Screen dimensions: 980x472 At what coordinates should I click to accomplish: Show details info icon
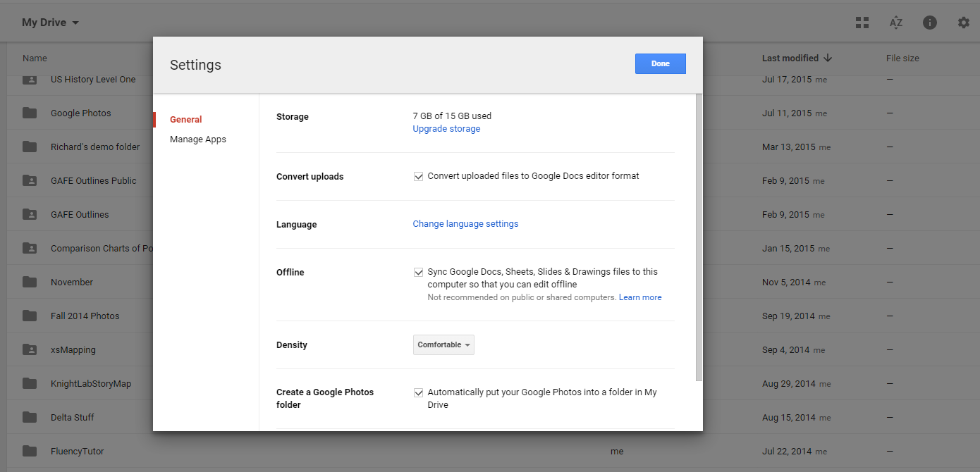click(930, 23)
